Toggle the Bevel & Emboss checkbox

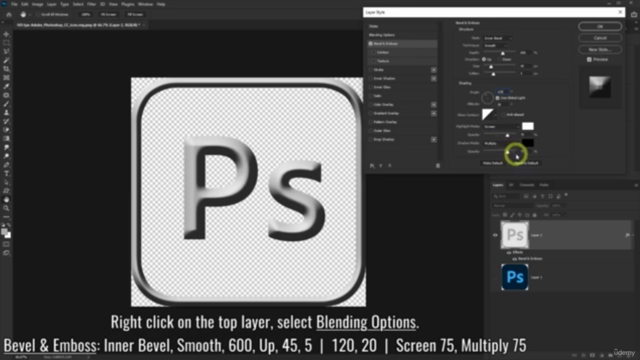click(371, 44)
